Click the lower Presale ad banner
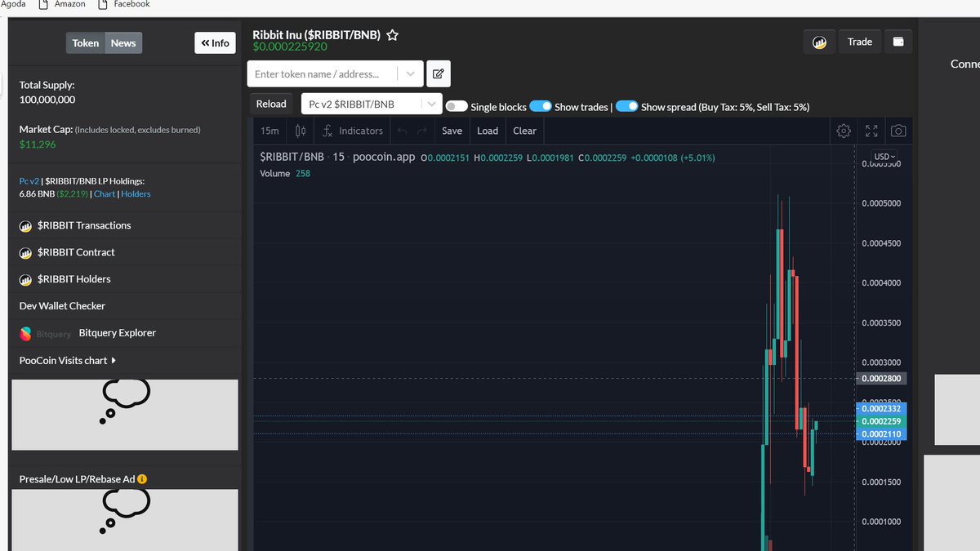The width and height of the screenshot is (980, 551). [x=125, y=519]
